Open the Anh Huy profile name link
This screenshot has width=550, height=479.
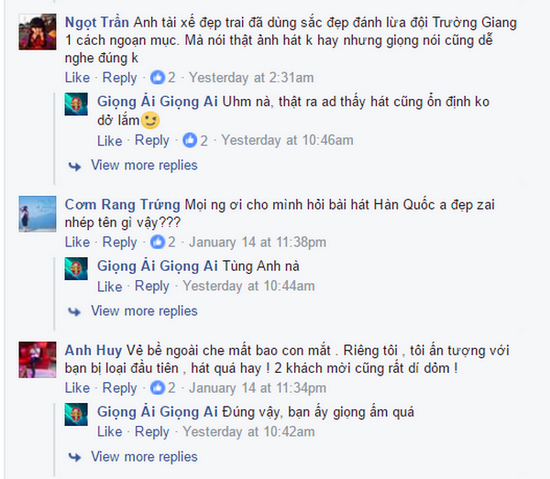[93, 350]
